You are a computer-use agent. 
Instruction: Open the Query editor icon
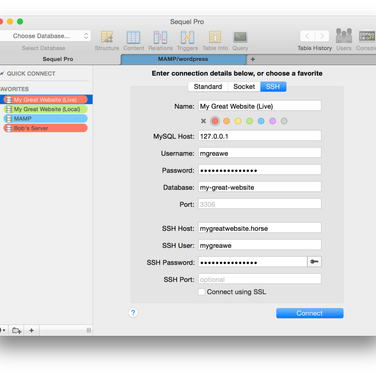tap(240, 37)
